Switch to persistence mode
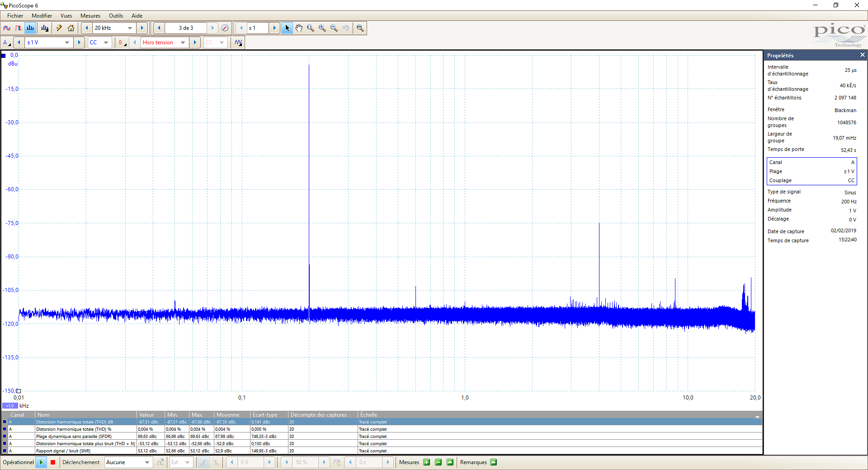Screen dimensions: 868x470 [x=19, y=28]
